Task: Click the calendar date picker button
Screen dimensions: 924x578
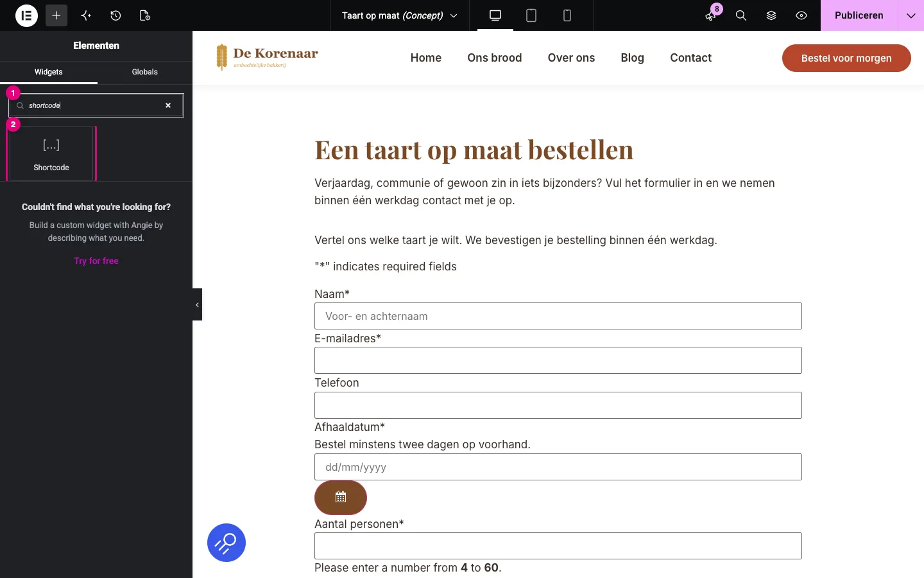Action: 341,497
